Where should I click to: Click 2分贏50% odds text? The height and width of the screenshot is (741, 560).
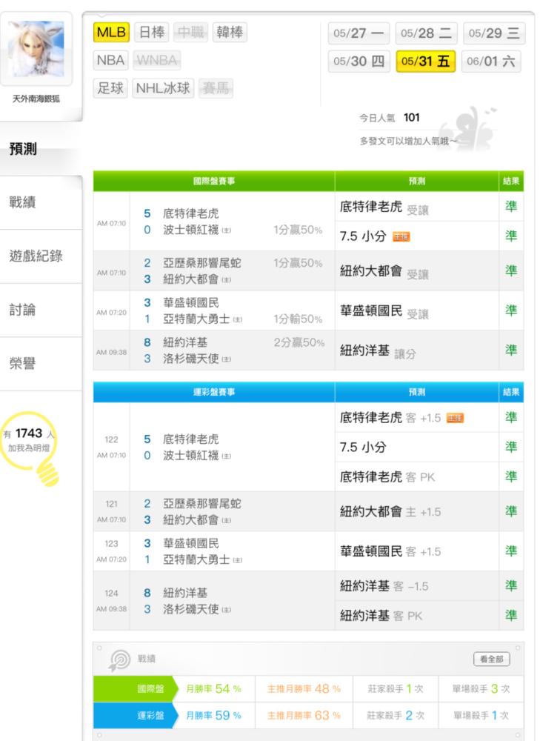click(x=299, y=342)
